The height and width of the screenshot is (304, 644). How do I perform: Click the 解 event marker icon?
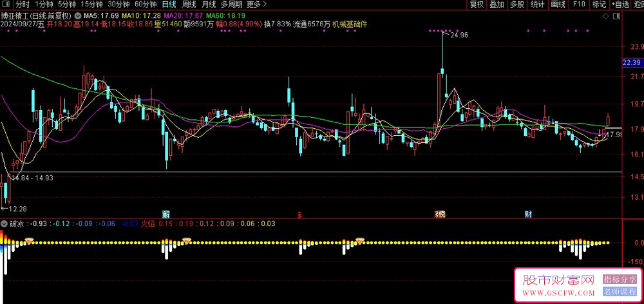[x=166, y=214]
